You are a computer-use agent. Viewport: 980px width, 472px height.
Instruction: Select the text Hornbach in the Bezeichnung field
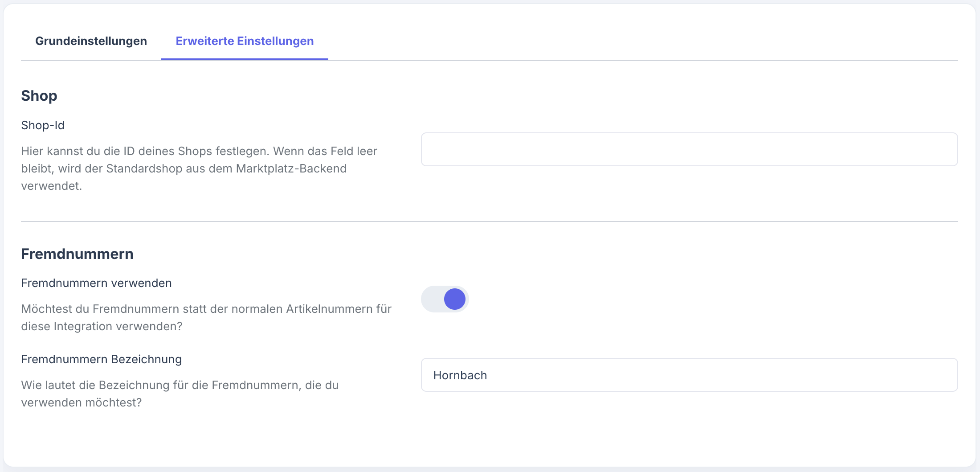pos(460,375)
